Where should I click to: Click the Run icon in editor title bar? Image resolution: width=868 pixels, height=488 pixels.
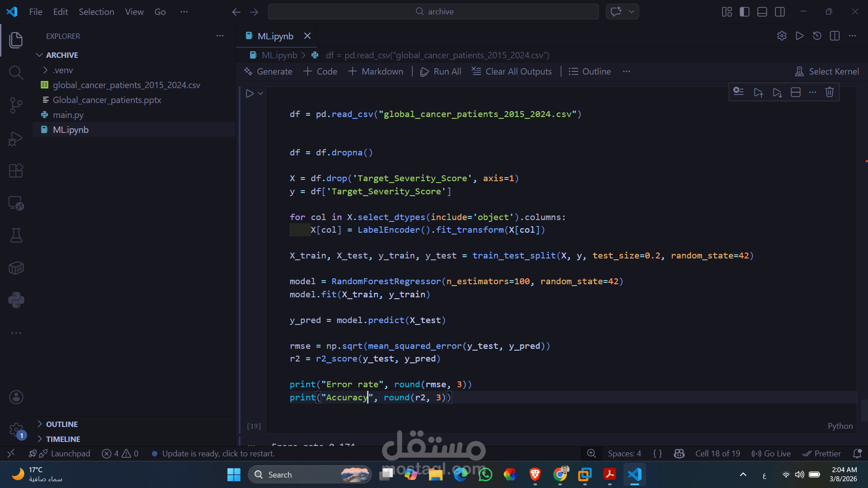tap(799, 36)
